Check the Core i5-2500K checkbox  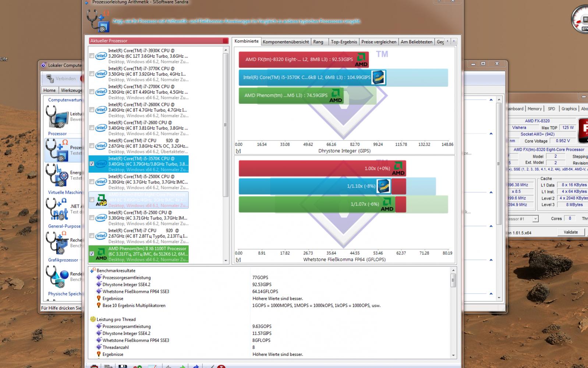point(92,182)
